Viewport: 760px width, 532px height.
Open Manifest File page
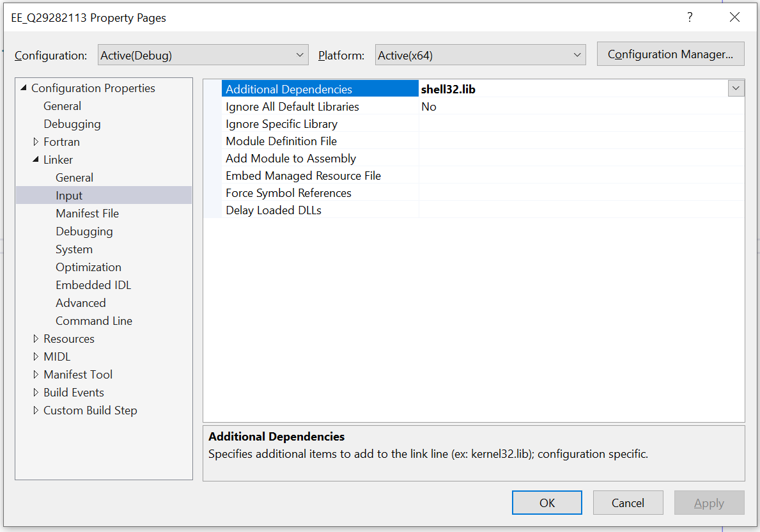(87, 214)
